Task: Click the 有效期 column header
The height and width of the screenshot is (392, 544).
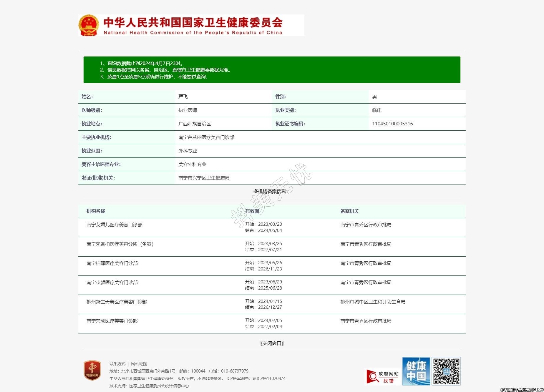Action: [x=252, y=211]
